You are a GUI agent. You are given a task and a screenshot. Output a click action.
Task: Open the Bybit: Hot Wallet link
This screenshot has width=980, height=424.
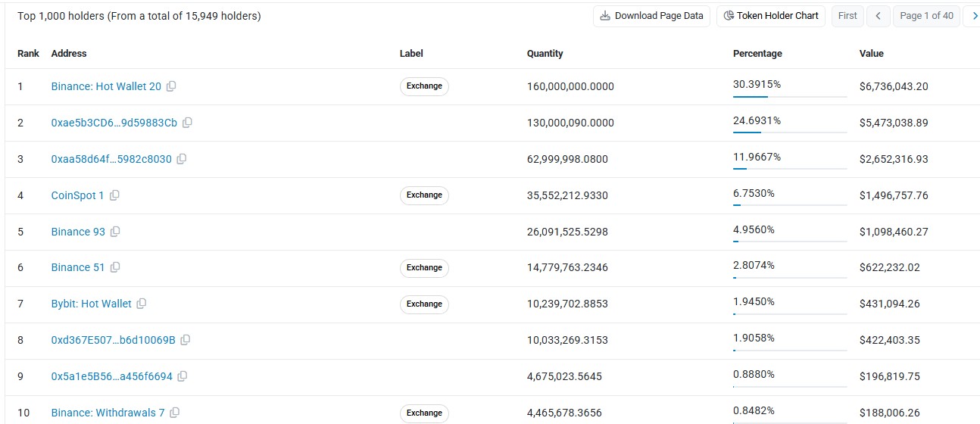click(x=92, y=304)
